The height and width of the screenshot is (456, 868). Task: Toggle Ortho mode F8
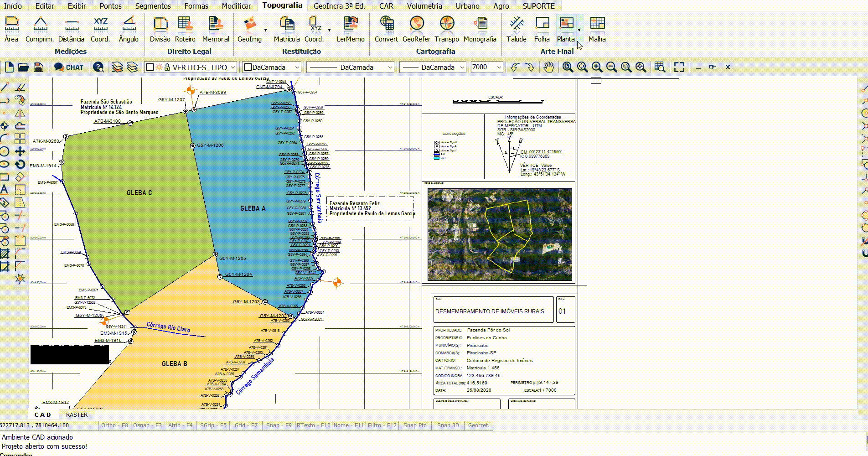[x=114, y=425]
